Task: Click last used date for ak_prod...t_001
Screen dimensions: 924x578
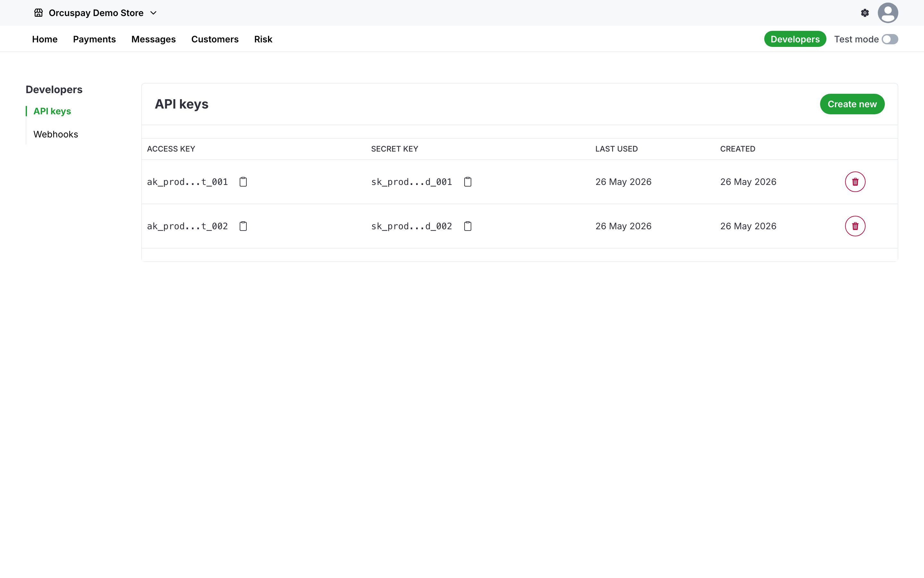Action: pos(623,182)
